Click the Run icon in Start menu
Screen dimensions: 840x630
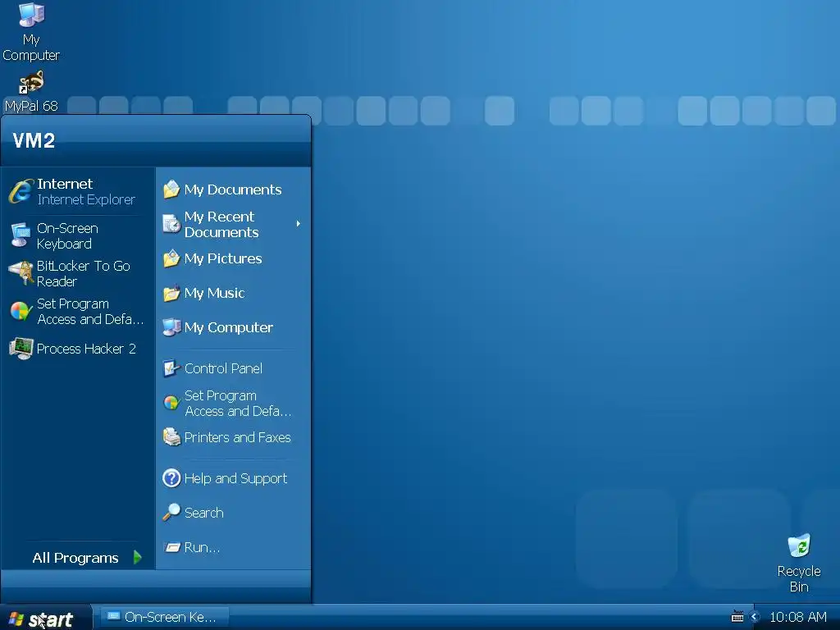[171, 547]
